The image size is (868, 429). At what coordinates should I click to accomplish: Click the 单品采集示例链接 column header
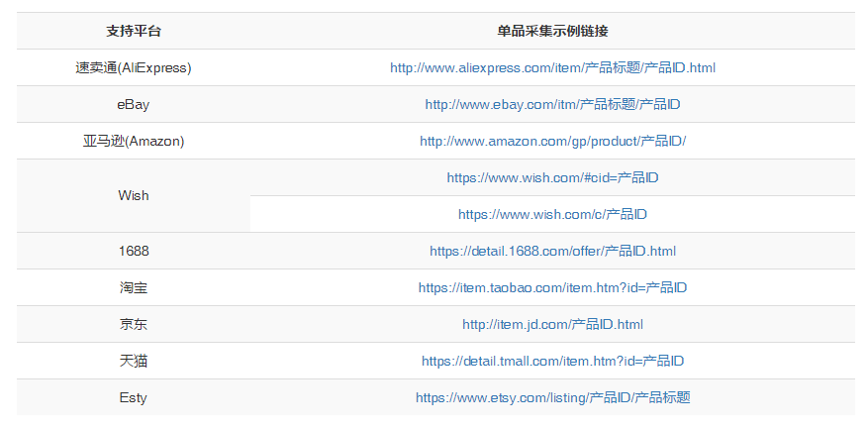tap(552, 31)
